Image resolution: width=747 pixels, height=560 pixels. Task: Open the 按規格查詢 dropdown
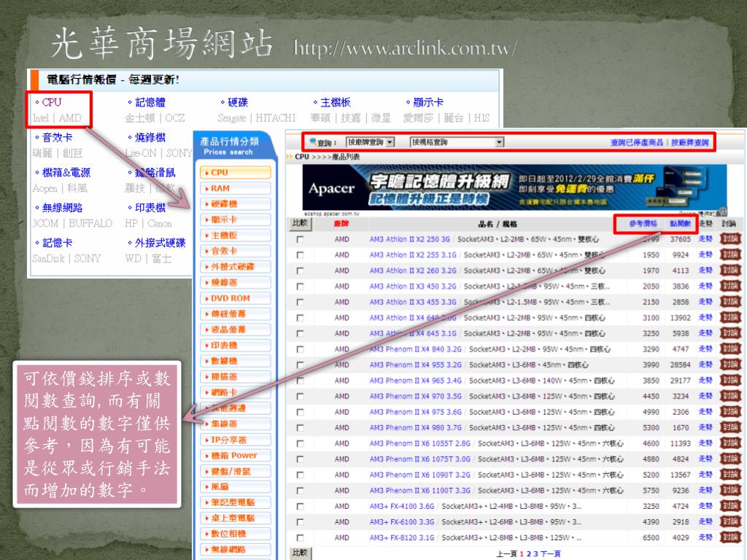pyautogui.click(x=457, y=142)
